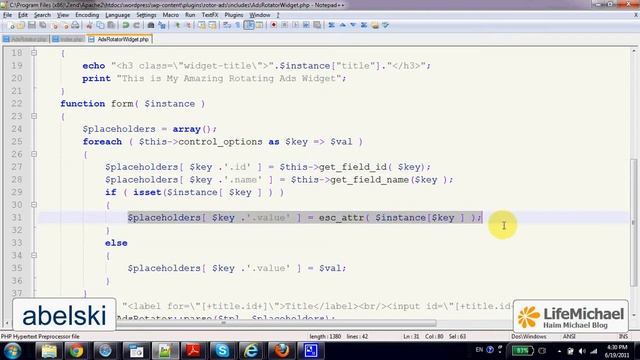The height and width of the screenshot is (360, 640).
Task: Click 'length : 1380' in status bar
Action: (325, 337)
